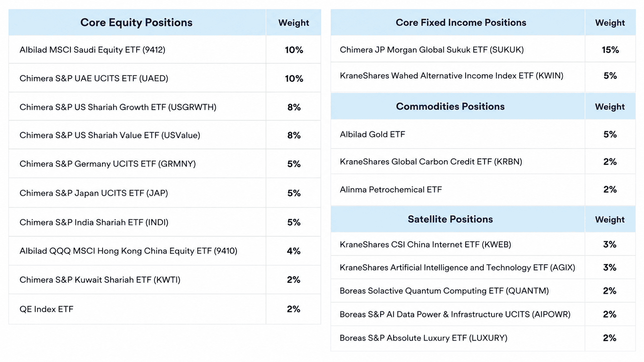Viewport: 644px width, 362px height.
Task: Select Chimera JP Morgan Global Sukuk ETF (SUKUK)
Action: coord(432,50)
